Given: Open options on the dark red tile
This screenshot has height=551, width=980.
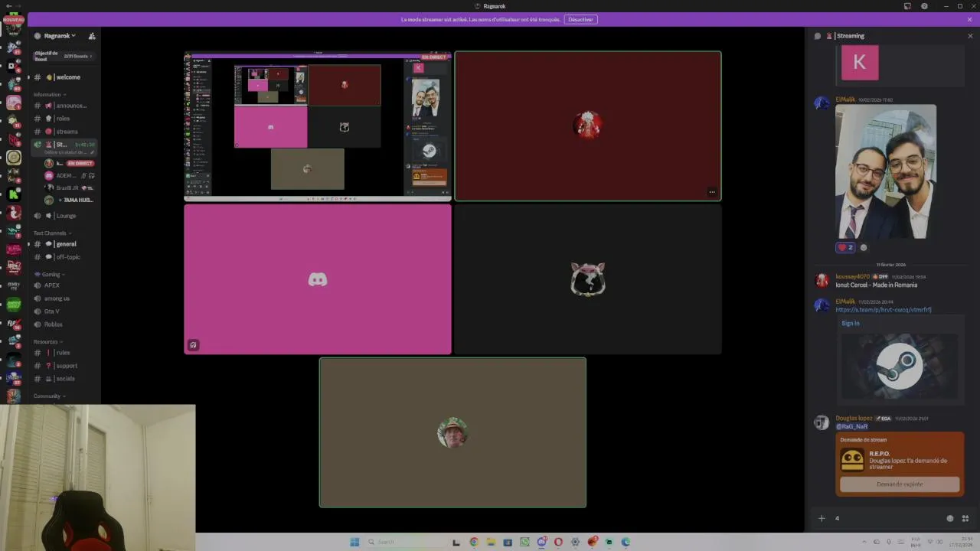Looking at the screenshot, I should tap(712, 192).
